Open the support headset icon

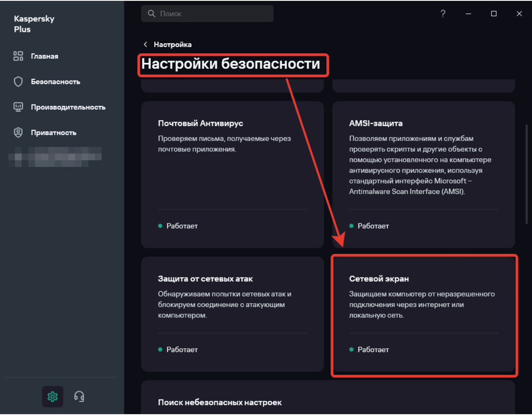tap(79, 396)
